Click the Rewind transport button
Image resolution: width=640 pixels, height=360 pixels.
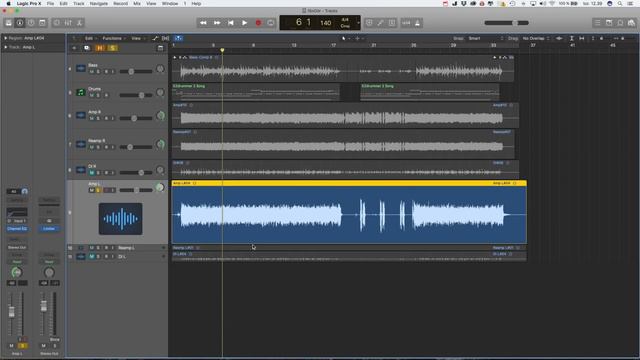203,23
